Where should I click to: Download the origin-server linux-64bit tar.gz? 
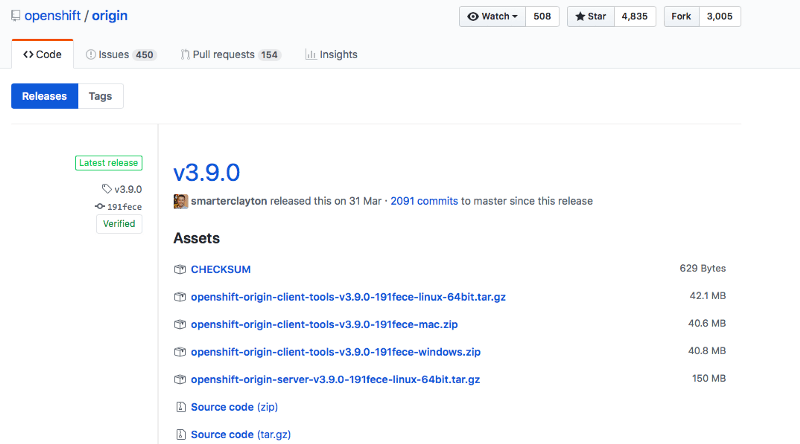point(335,380)
